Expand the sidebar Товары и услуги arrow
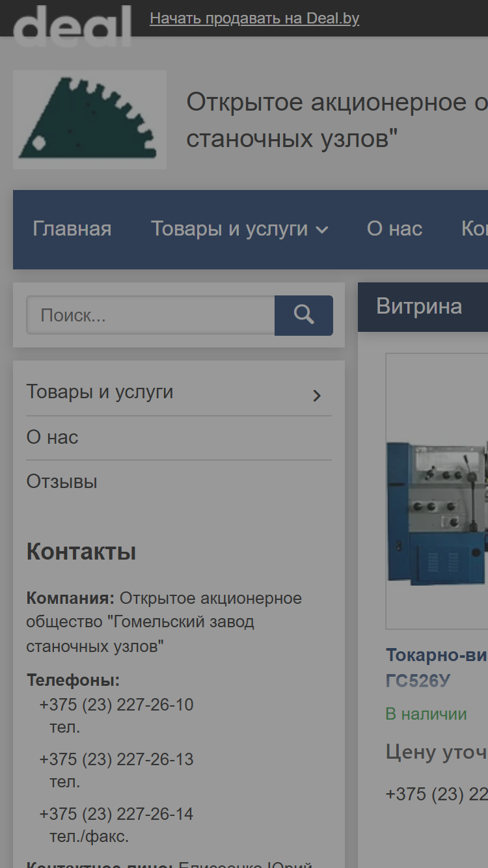The image size is (488, 868). [x=317, y=396]
